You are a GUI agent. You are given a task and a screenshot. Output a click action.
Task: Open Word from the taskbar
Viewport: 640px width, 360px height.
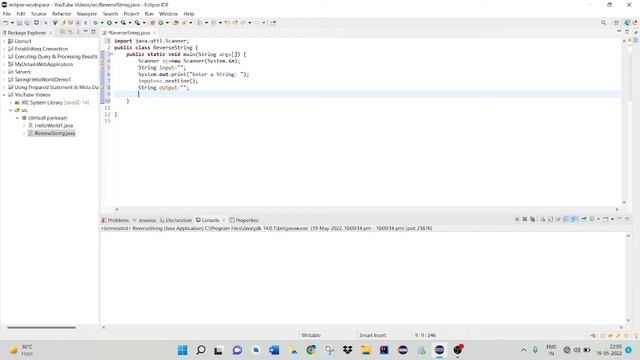pos(274,350)
